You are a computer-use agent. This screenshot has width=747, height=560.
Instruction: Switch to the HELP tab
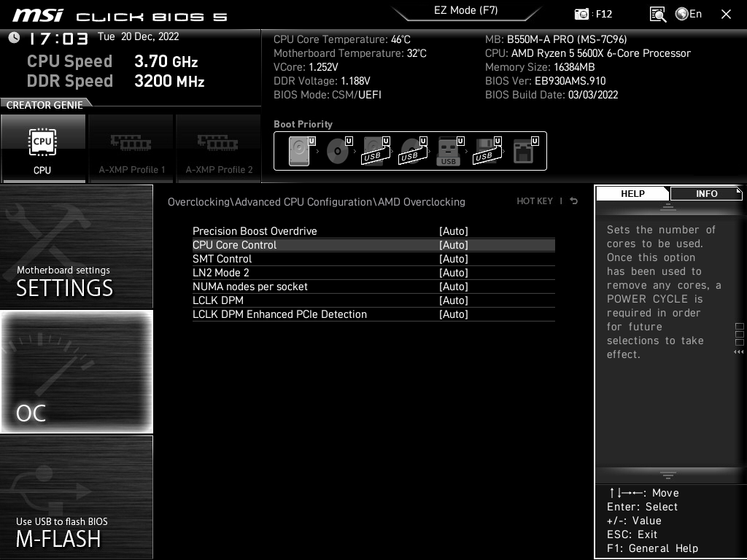click(x=632, y=194)
